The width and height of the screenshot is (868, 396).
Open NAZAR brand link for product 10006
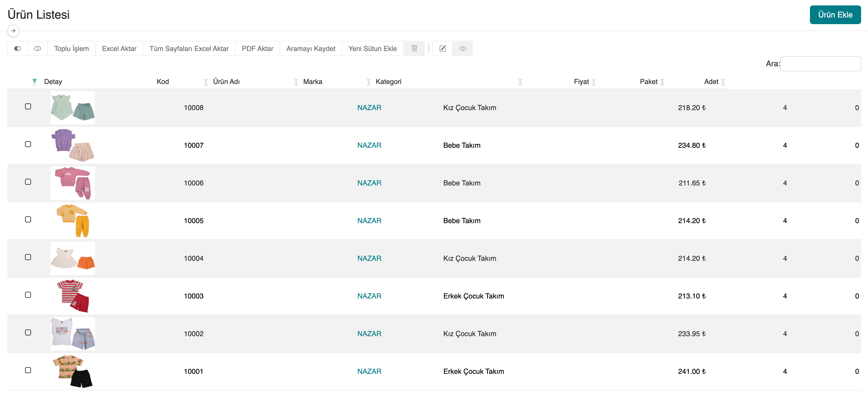369,183
